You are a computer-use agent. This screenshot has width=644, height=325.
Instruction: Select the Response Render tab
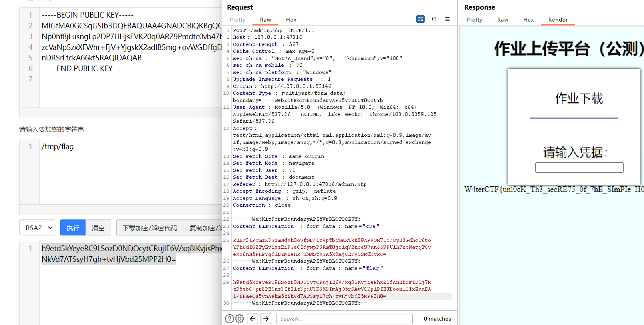pyautogui.click(x=558, y=20)
